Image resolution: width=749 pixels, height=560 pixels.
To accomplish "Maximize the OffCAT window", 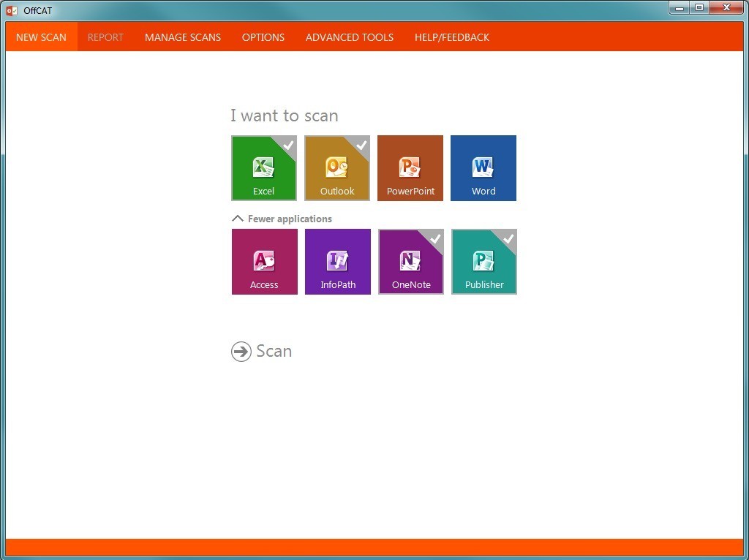I will click(x=699, y=8).
